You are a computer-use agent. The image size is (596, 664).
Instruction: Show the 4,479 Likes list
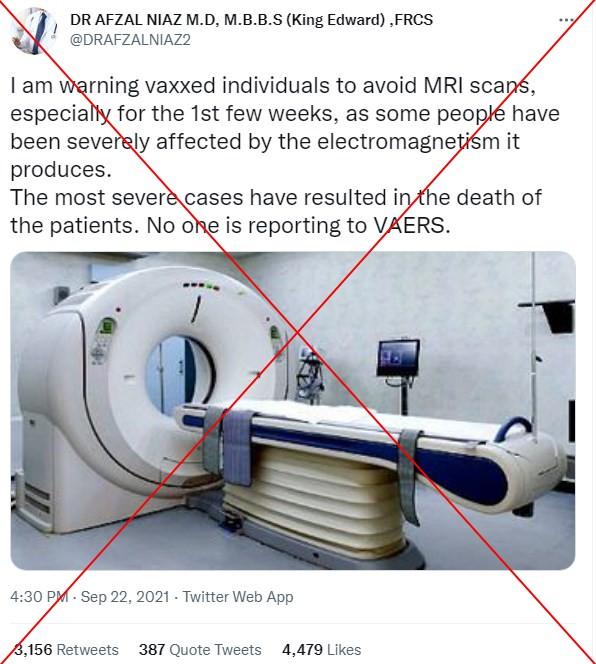coord(322,649)
